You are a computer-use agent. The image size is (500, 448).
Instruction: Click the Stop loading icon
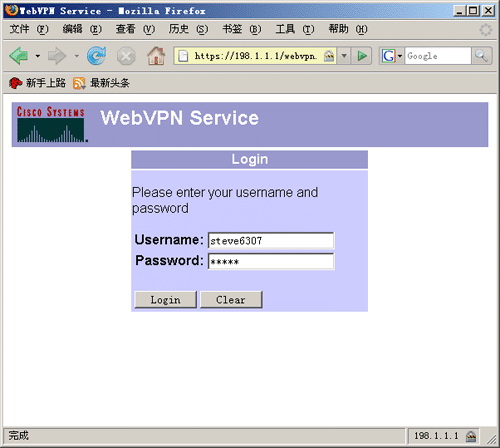click(126, 56)
